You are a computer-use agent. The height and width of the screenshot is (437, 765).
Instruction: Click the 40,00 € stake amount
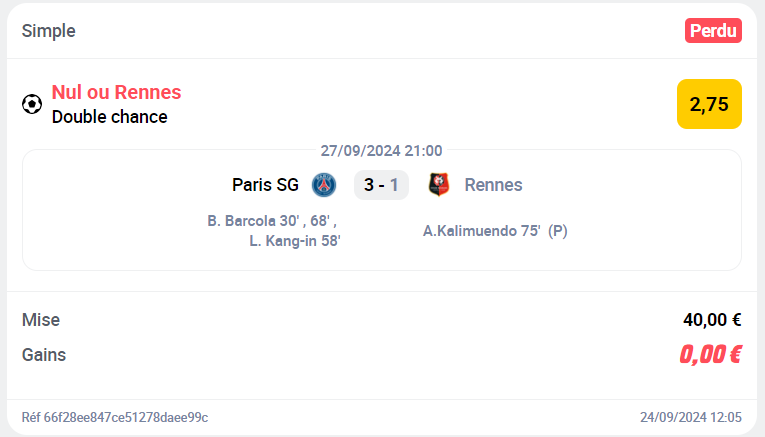(711, 320)
